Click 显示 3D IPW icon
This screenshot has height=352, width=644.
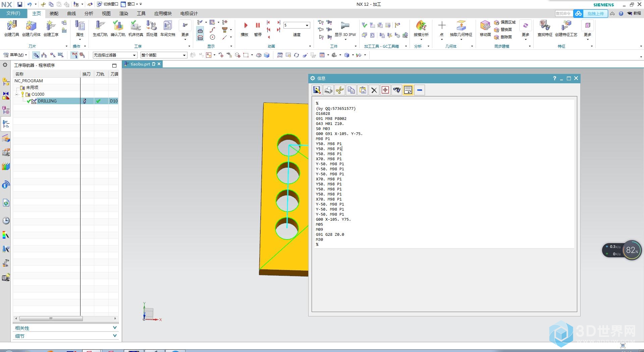pyautogui.click(x=345, y=26)
